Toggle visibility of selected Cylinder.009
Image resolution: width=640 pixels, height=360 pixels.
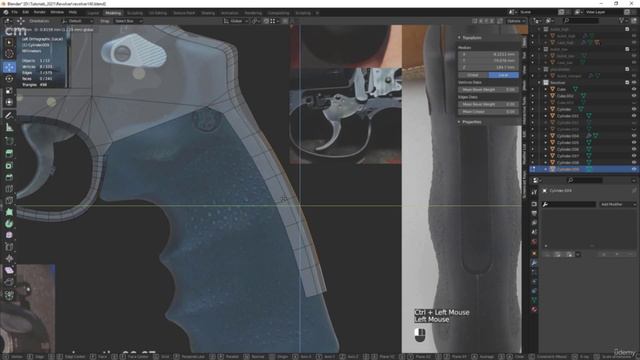[634, 169]
